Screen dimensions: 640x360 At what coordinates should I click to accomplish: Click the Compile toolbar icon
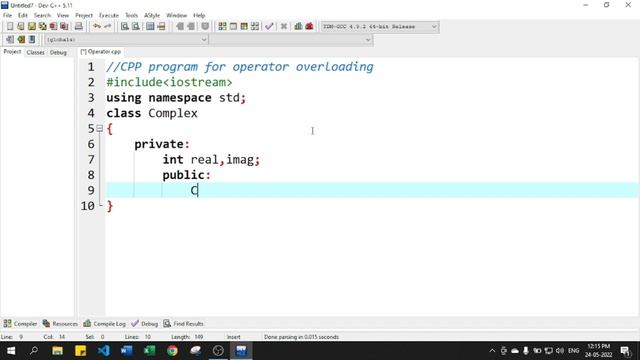click(222, 27)
